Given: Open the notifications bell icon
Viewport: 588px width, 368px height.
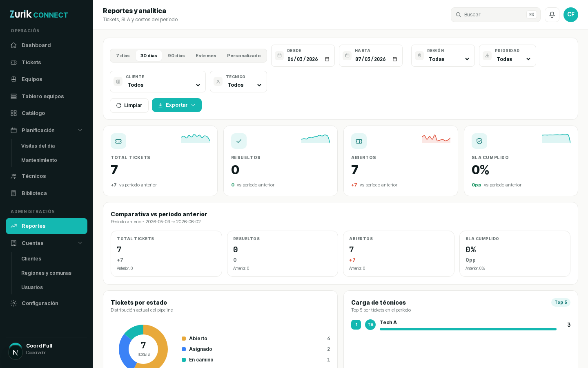Looking at the screenshot, I should click(x=552, y=15).
